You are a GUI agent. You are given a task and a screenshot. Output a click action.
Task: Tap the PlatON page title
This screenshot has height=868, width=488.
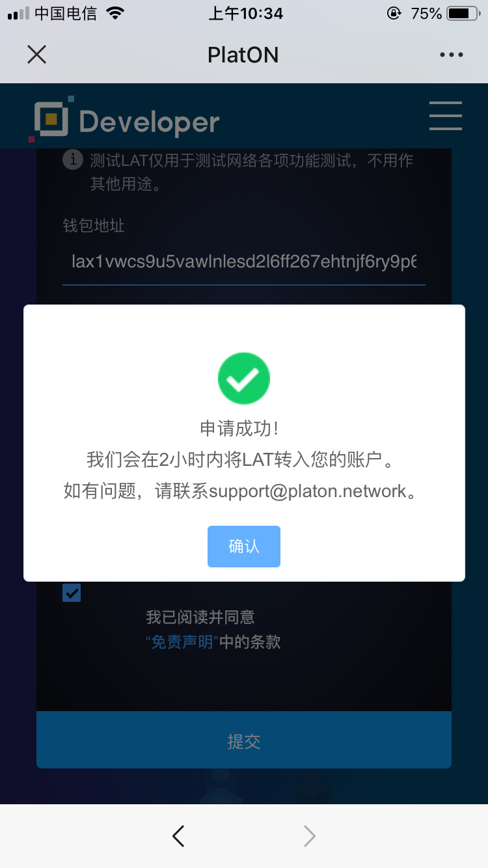point(243,55)
